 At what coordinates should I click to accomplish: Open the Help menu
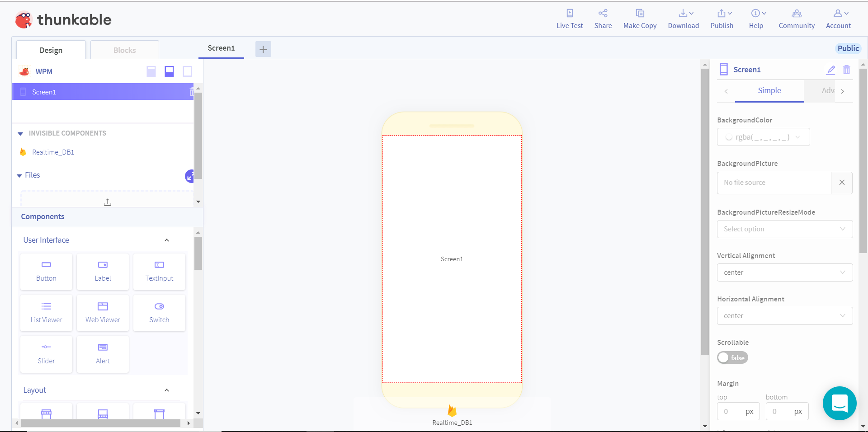[x=756, y=19]
